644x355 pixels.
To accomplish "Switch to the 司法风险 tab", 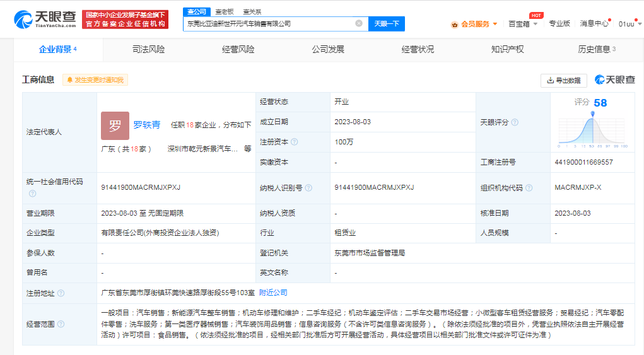I will [148, 49].
